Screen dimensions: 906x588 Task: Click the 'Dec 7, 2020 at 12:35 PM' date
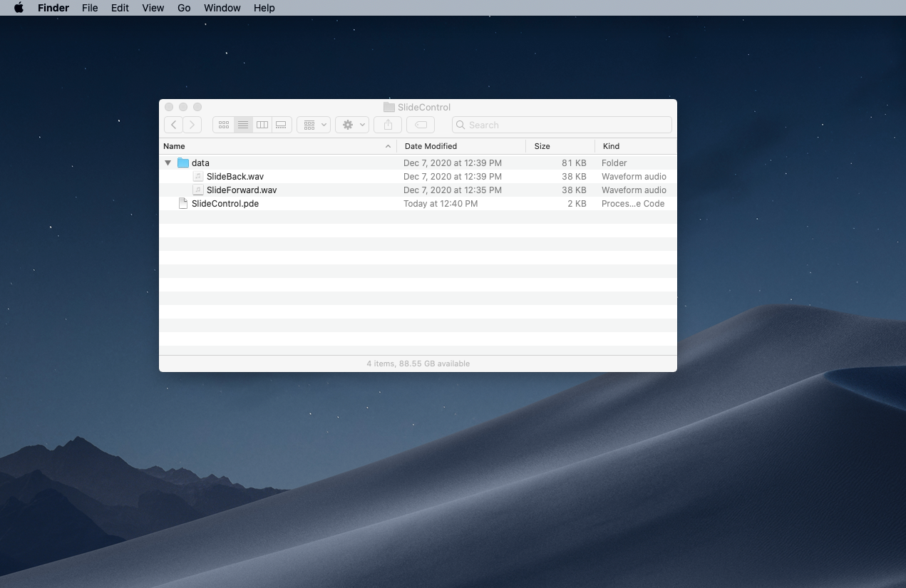click(x=453, y=190)
